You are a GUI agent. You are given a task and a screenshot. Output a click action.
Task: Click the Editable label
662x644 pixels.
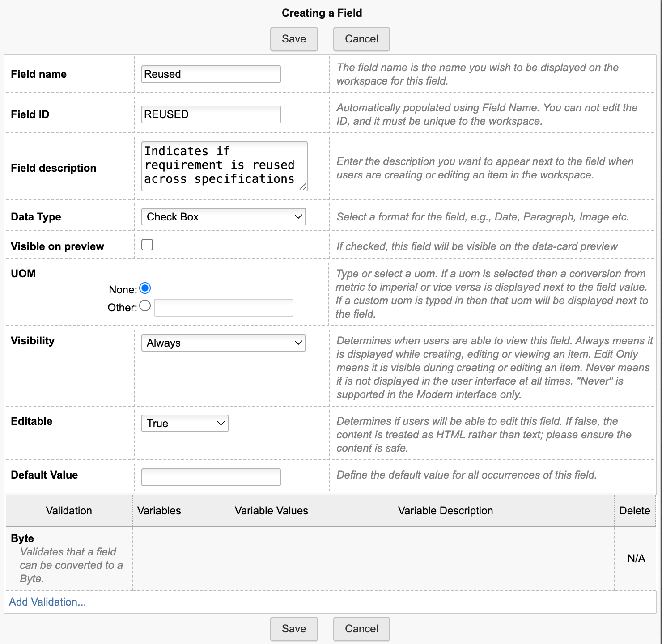click(x=31, y=421)
